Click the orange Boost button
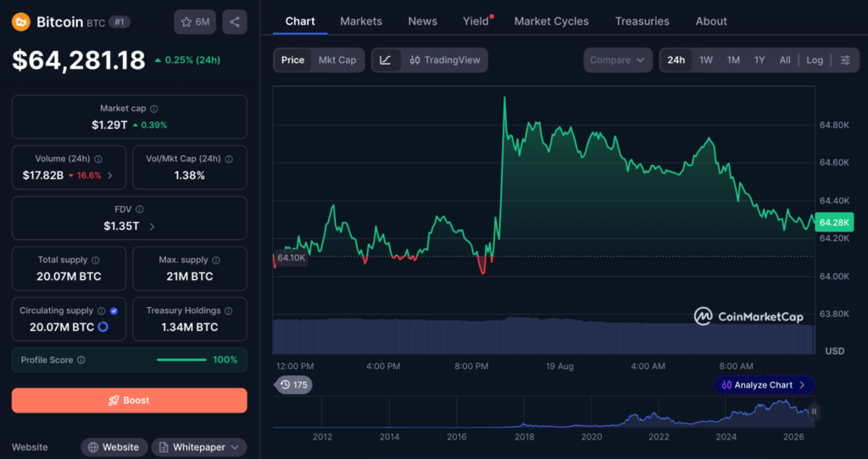This screenshot has width=868, height=459. coord(130,400)
